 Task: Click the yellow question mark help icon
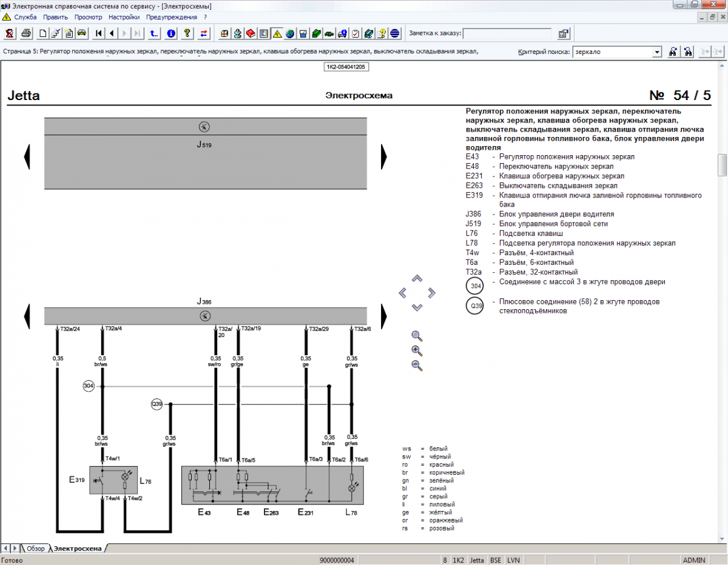187,33
